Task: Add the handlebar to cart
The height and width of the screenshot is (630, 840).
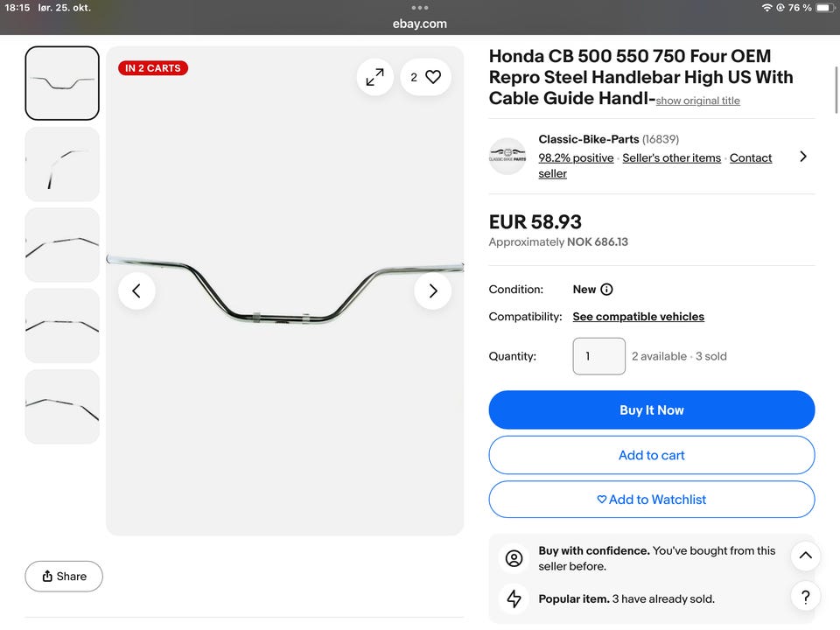Action: pyautogui.click(x=651, y=455)
